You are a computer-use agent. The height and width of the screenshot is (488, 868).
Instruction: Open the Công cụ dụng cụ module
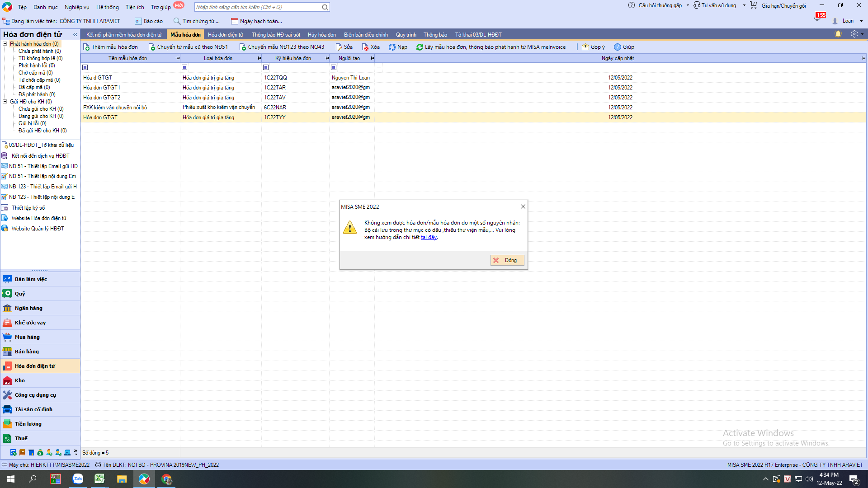coord(40,395)
